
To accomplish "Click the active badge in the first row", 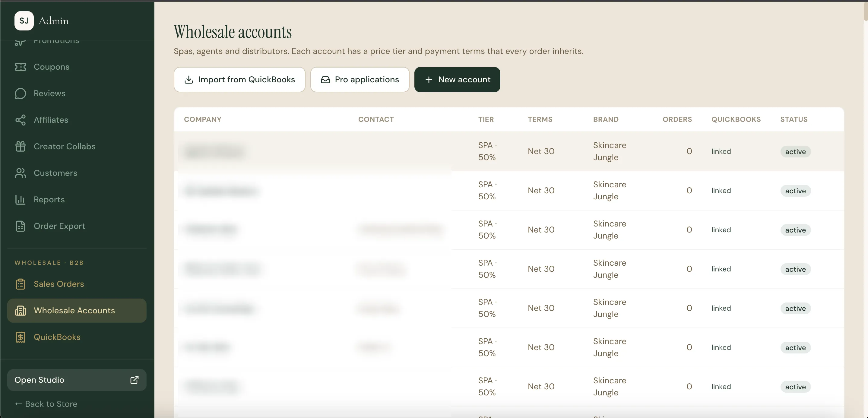I will click(x=796, y=152).
